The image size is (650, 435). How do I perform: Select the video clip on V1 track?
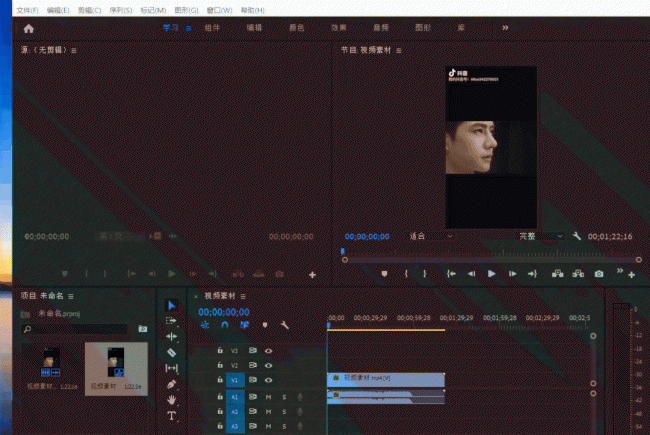click(386, 379)
